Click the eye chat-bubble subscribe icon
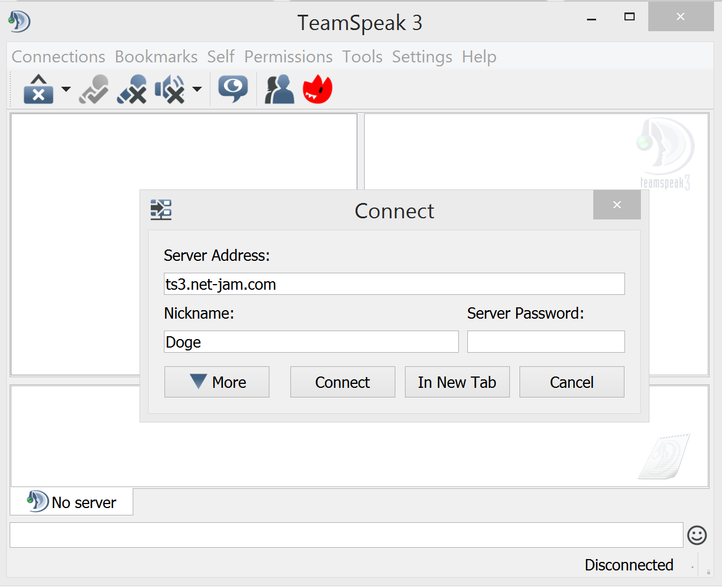722x588 pixels. [x=233, y=89]
